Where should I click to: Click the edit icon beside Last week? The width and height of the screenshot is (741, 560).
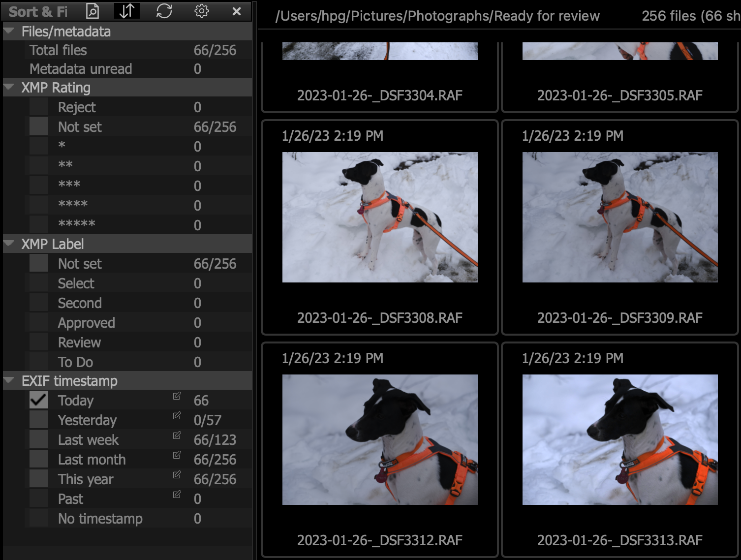[177, 436]
